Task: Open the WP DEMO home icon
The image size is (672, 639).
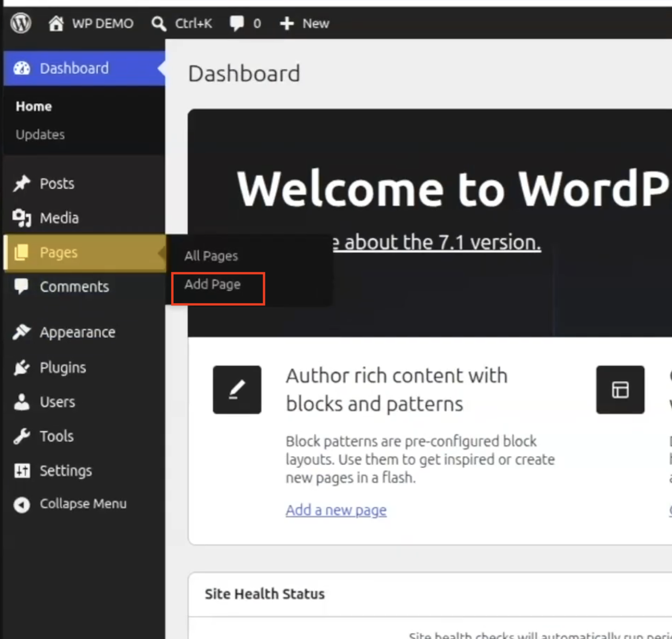Action: point(56,23)
